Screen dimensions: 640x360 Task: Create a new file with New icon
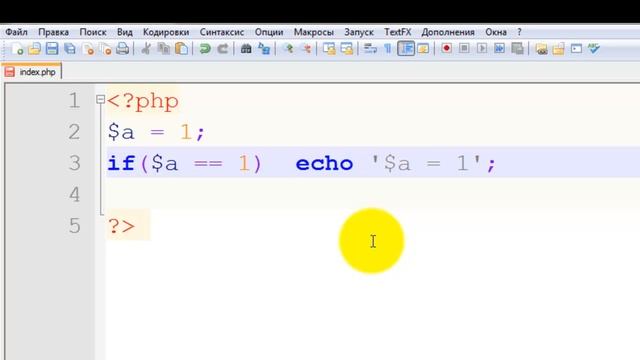pos(17,49)
